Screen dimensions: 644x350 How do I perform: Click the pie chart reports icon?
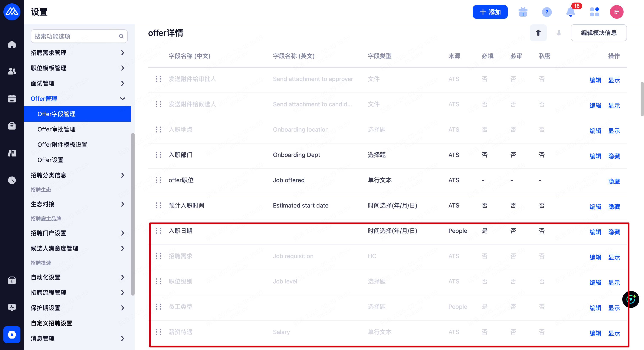coord(12,180)
